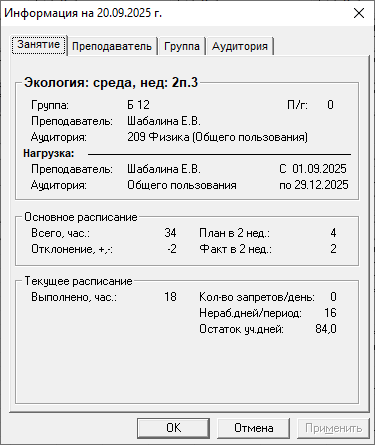Confirm the dialog with OK
This screenshot has height=445, width=375.
(173, 428)
